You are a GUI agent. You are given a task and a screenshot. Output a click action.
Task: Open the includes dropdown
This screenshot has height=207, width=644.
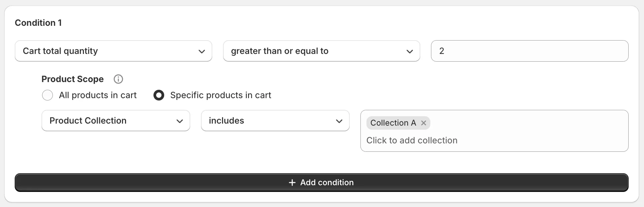(x=275, y=121)
